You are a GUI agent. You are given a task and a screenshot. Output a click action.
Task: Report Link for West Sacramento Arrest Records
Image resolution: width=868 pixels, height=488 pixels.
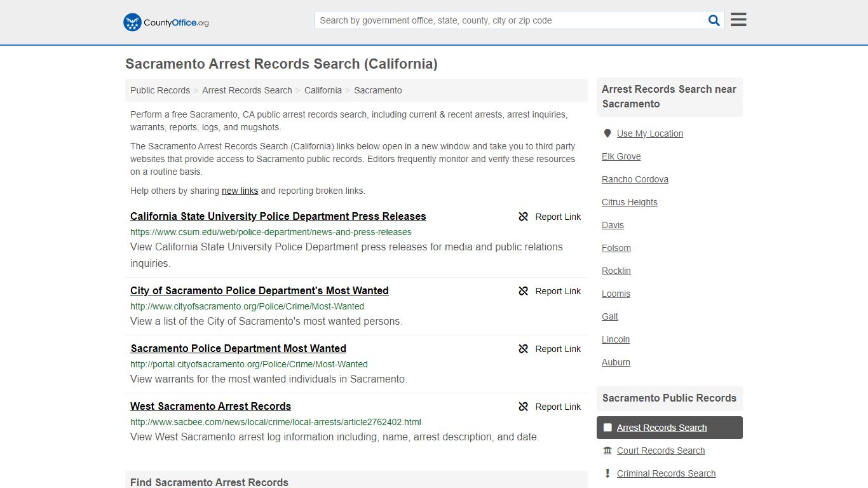[x=558, y=407]
